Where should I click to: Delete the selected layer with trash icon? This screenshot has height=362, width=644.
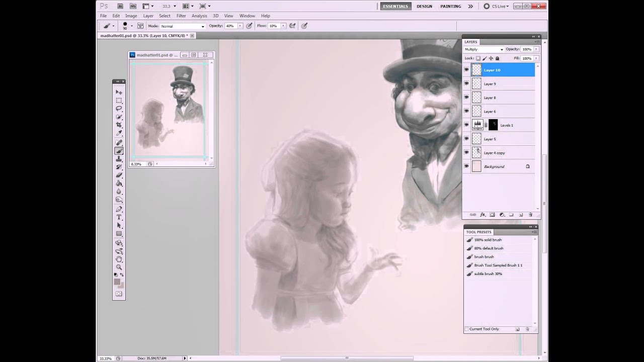(x=530, y=215)
